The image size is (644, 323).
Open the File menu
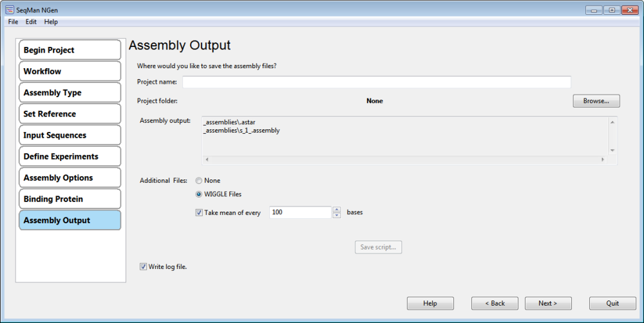pos(13,22)
